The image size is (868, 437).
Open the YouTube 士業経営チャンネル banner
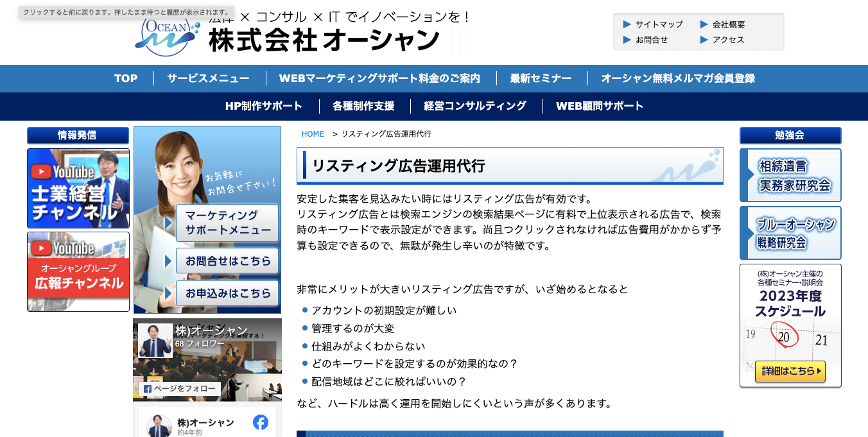click(77, 188)
